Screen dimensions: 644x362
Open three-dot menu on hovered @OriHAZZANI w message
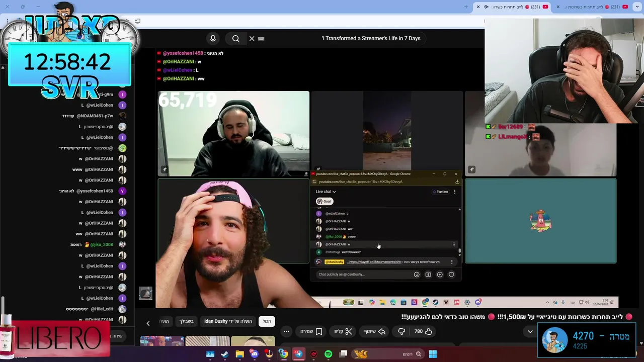coord(454,244)
